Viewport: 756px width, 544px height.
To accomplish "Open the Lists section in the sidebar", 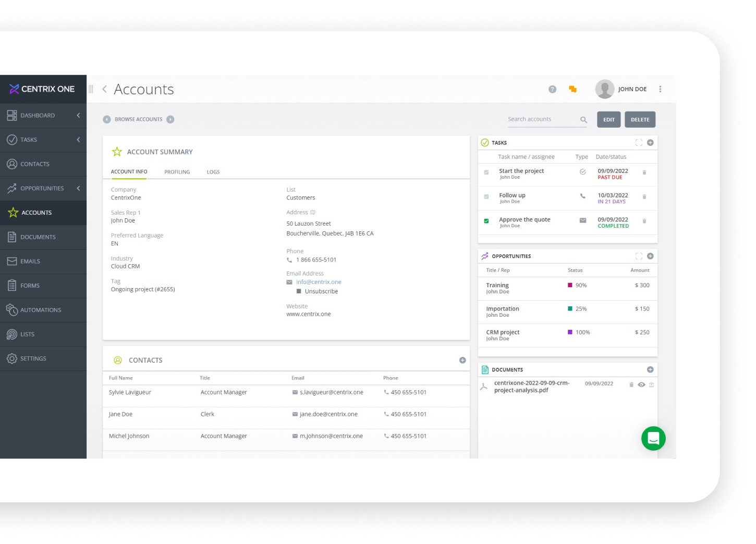I will tap(28, 334).
